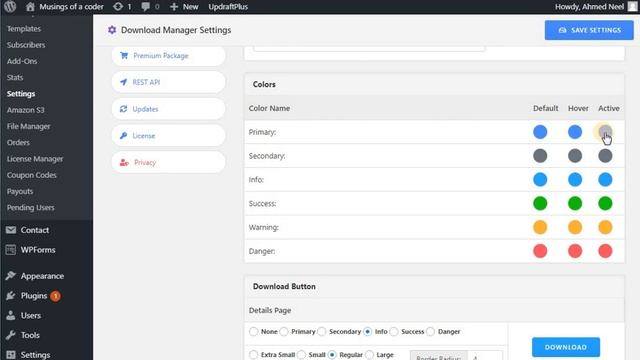Click the plus icon for New
Image resolution: width=640 pixels, height=360 pixels.
pos(174,7)
